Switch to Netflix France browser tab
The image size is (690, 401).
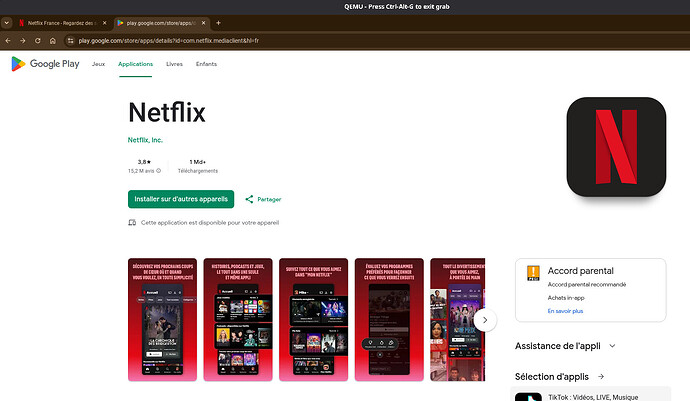click(x=60, y=23)
